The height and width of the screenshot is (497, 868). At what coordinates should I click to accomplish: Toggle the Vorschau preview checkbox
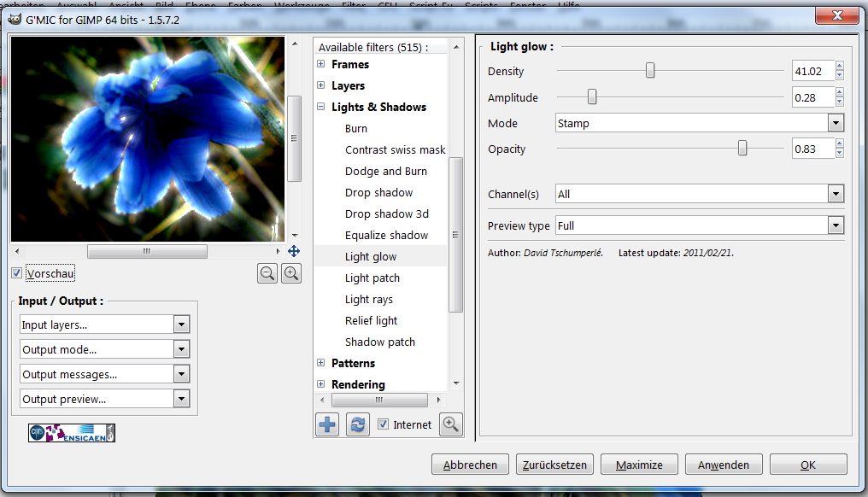[16, 273]
